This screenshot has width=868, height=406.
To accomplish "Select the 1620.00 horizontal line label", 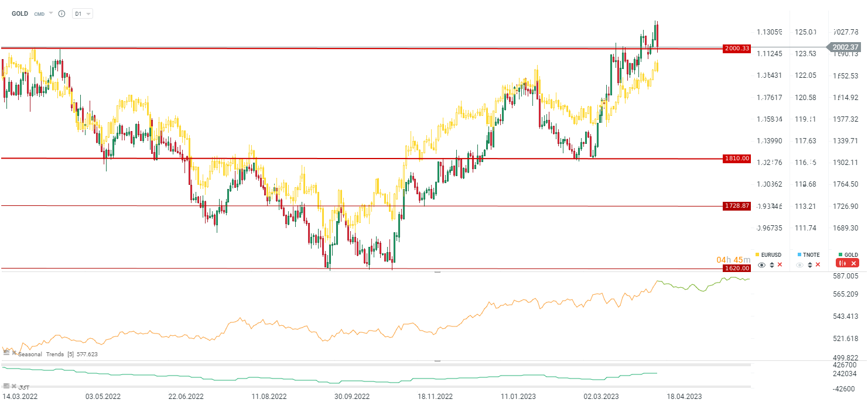I will (737, 268).
